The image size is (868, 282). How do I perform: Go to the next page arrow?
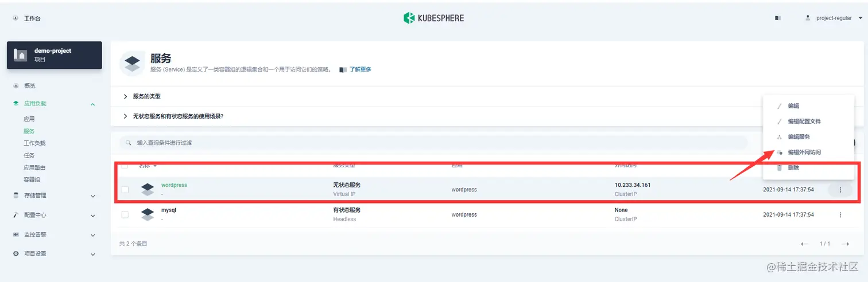pos(845,244)
